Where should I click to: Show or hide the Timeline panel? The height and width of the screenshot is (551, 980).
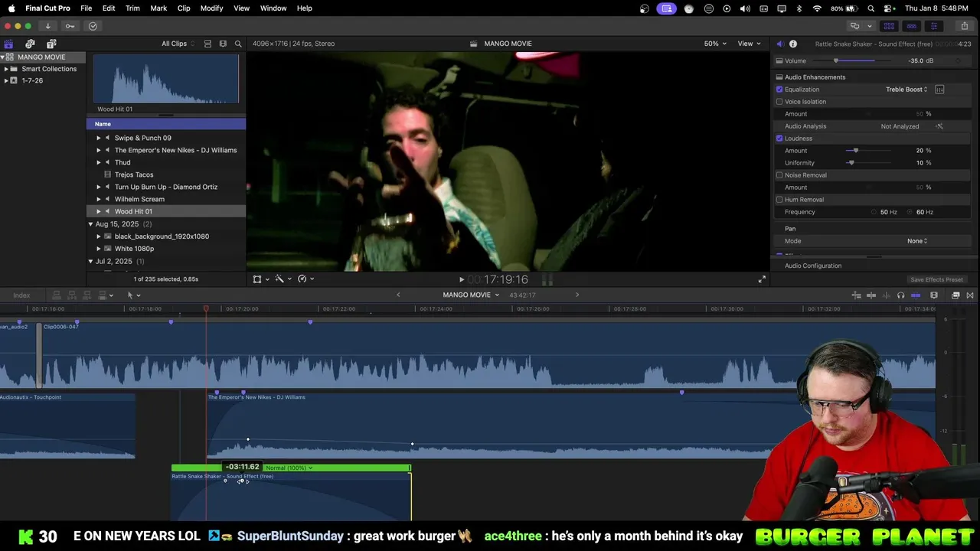tap(911, 26)
